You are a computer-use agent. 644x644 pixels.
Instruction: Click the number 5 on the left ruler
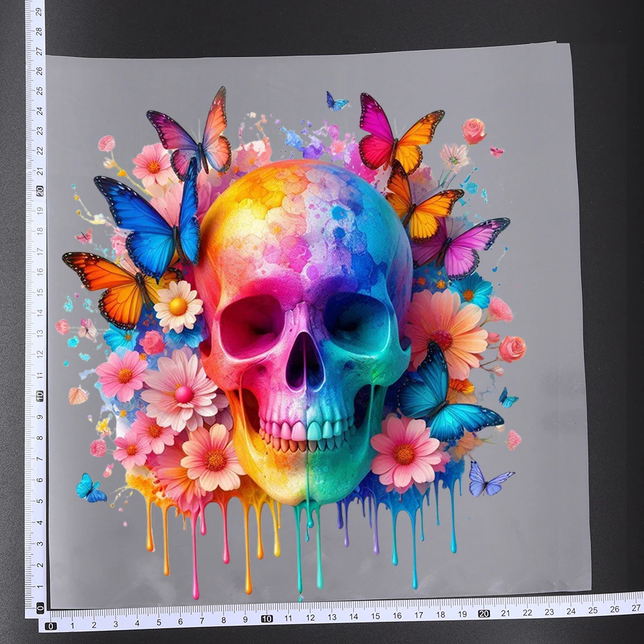coord(40,502)
